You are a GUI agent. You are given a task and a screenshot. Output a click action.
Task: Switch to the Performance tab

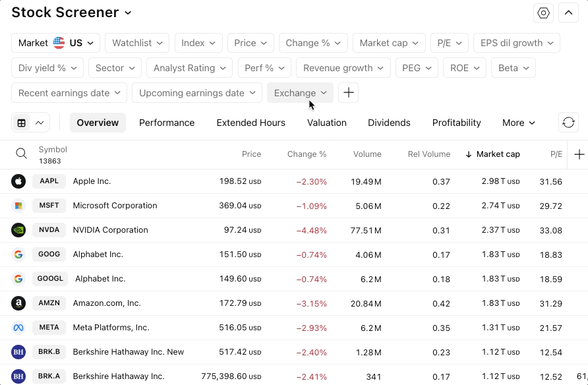[167, 123]
